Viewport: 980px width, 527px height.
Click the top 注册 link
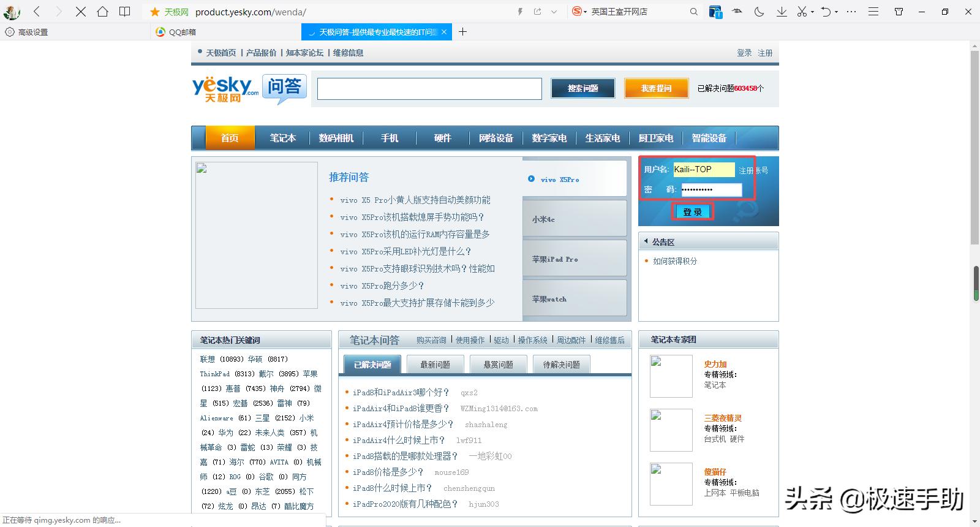click(765, 53)
